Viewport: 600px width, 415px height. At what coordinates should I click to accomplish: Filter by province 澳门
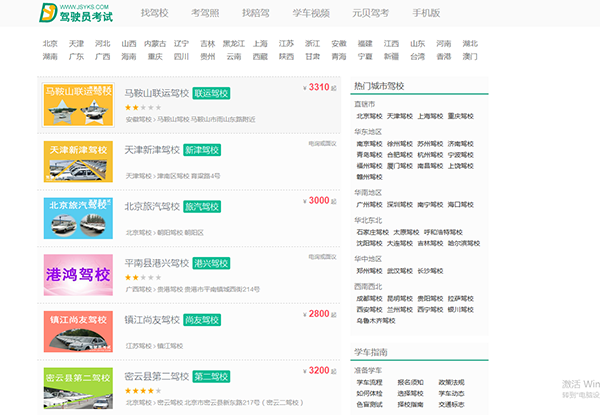click(x=470, y=57)
